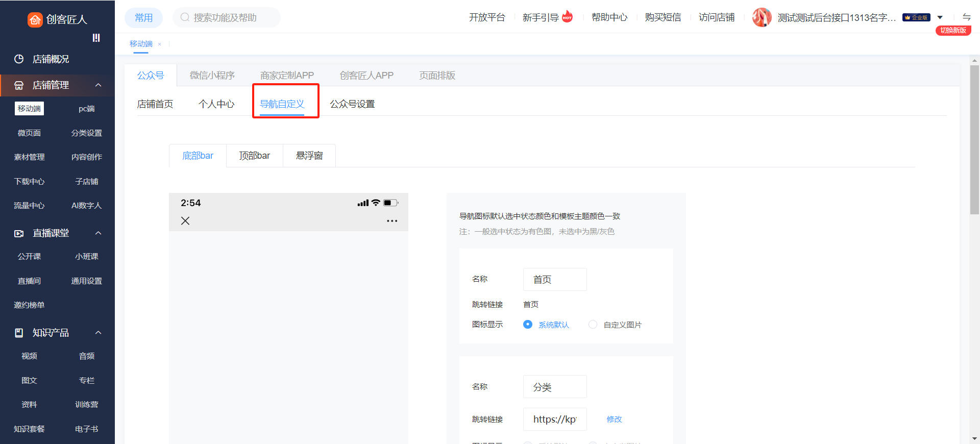The height and width of the screenshot is (444, 980).
Task: Collapse the 知识产品 sidebar section
Action: tap(99, 333)
